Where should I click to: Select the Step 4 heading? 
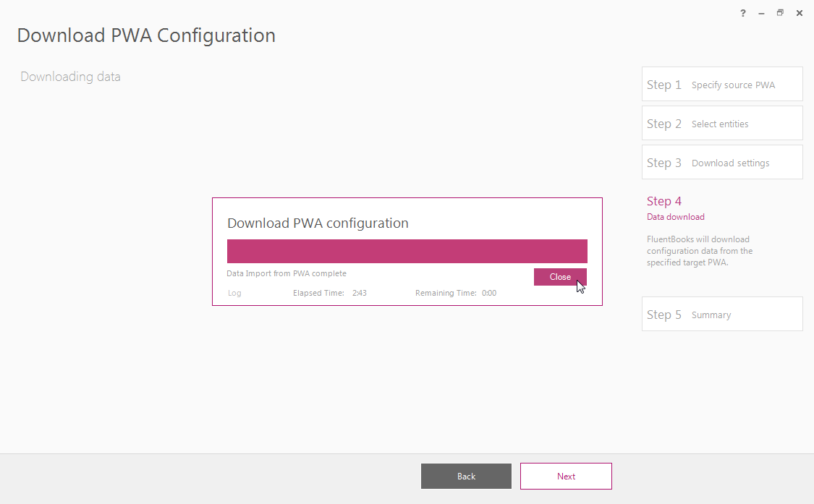pos(664,201)
